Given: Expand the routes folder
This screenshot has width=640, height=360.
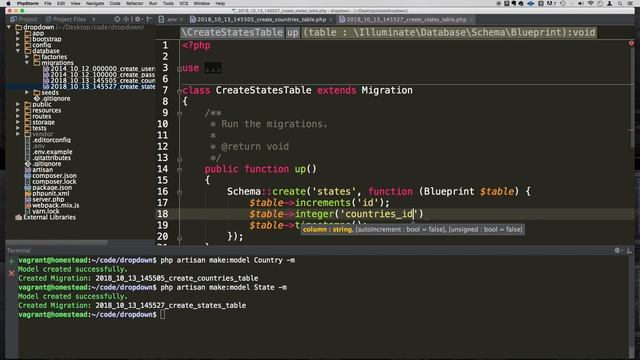Looking at the screenshot, I should pos(18,116).
